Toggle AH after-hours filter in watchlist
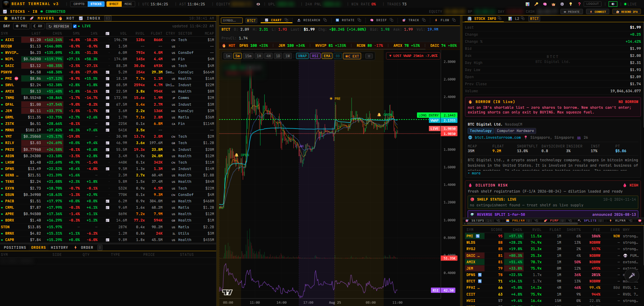 (38, 26)
